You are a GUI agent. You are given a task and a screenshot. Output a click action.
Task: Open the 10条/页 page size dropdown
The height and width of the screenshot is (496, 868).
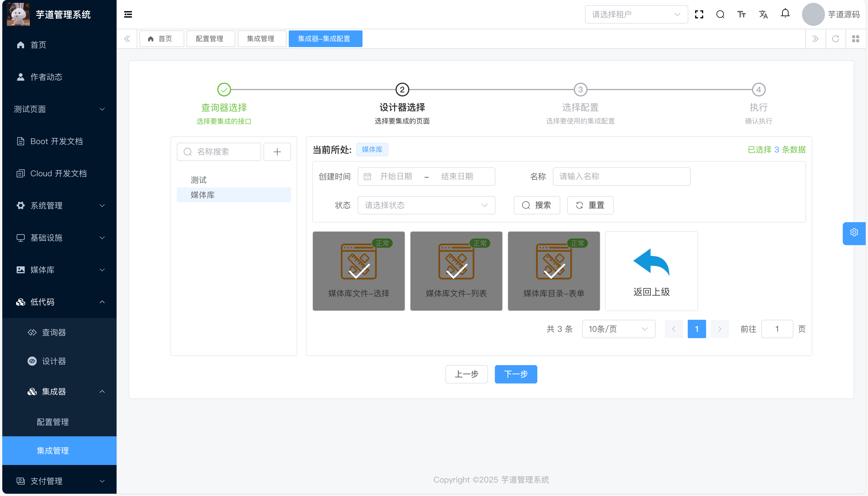pos(618,329)
